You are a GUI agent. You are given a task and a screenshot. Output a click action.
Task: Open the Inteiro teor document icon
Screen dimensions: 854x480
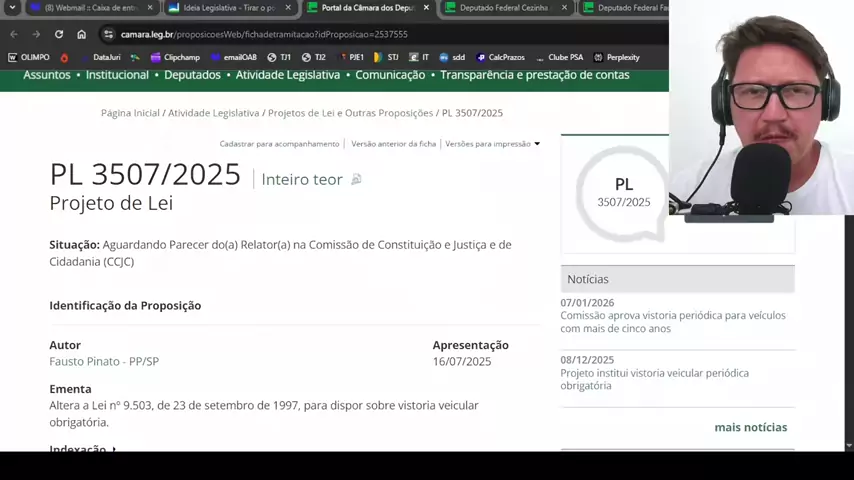[356, 180]
